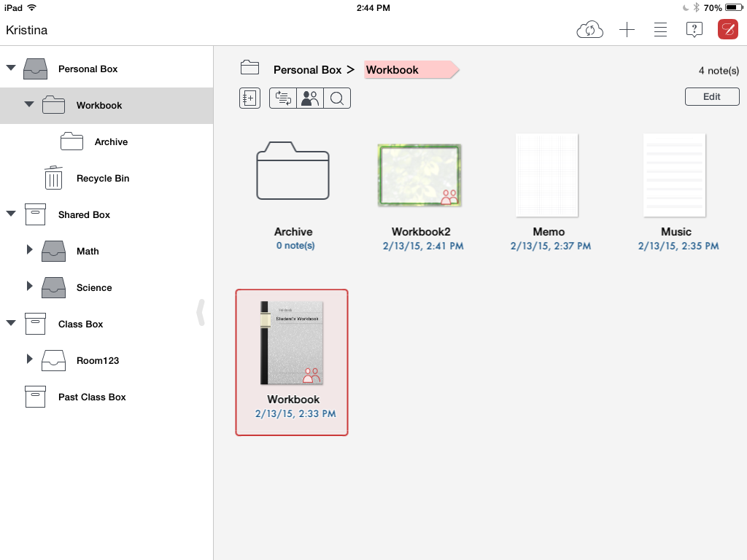
Task: Collapse the Workbook folder in sidebar
Action: tap(29, 104)
